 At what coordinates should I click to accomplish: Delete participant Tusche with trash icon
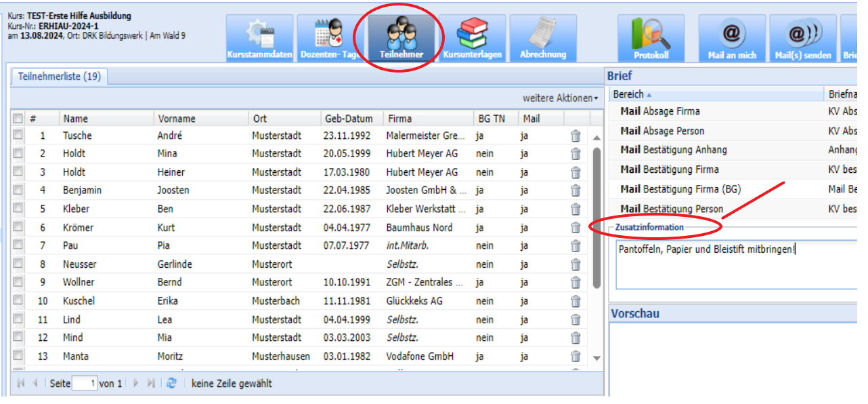pos(576,136)
